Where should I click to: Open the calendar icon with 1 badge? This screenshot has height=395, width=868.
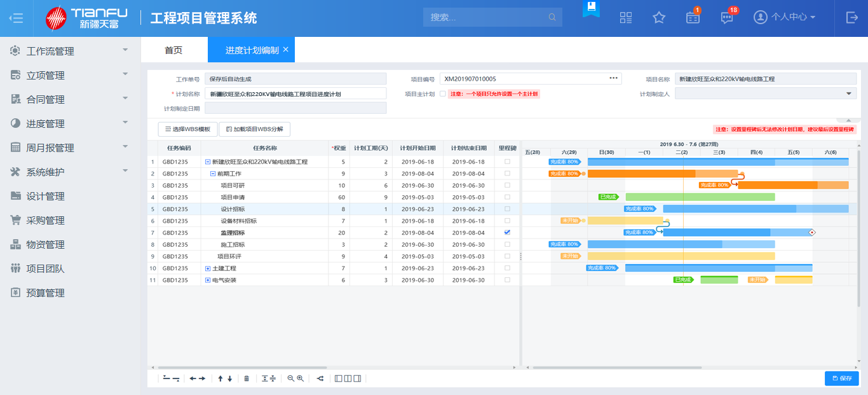[x=693, y=18]
